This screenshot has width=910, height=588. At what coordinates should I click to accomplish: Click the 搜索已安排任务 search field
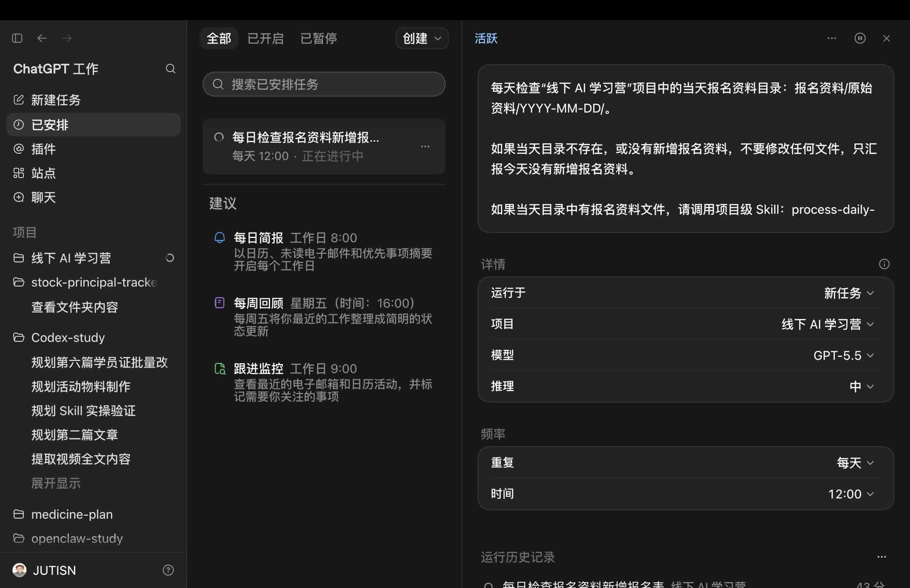point(324,84)
